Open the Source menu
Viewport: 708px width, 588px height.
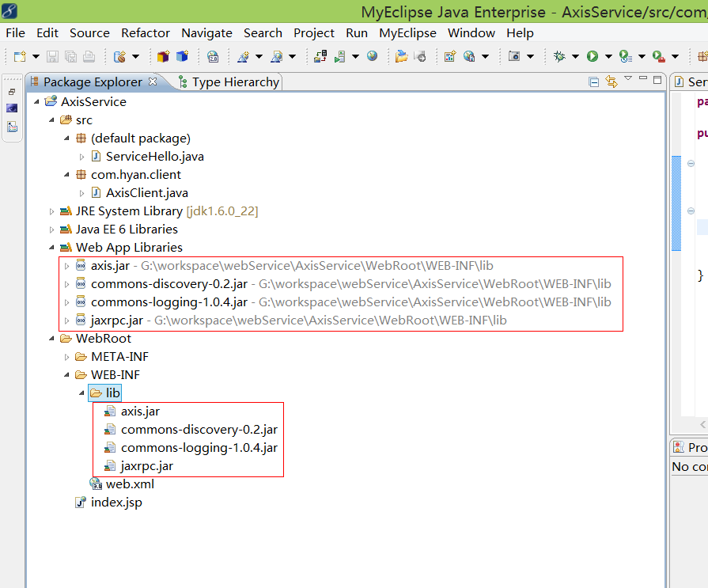coord(89,33)
